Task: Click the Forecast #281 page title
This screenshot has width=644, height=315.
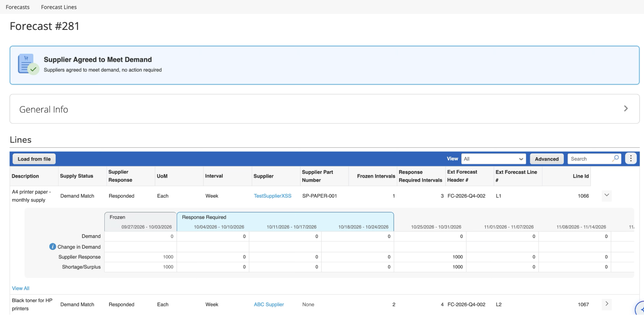Action: pos(45,26)
